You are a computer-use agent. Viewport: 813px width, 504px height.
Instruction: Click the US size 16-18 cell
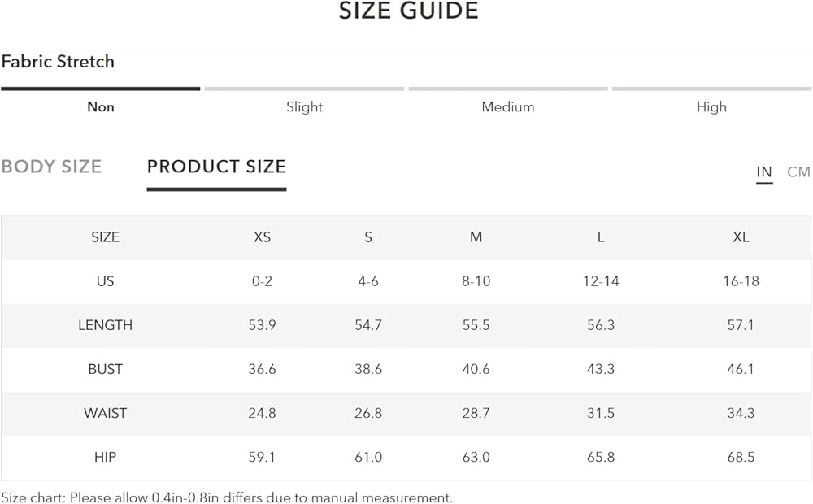(x=741, y=281)
